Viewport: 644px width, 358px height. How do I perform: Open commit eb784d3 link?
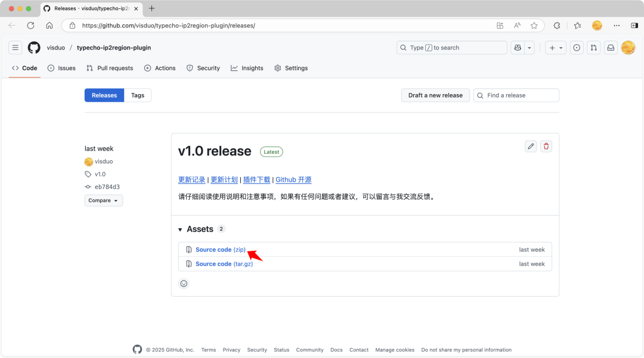pyautogui.click(x=107, y=186)
